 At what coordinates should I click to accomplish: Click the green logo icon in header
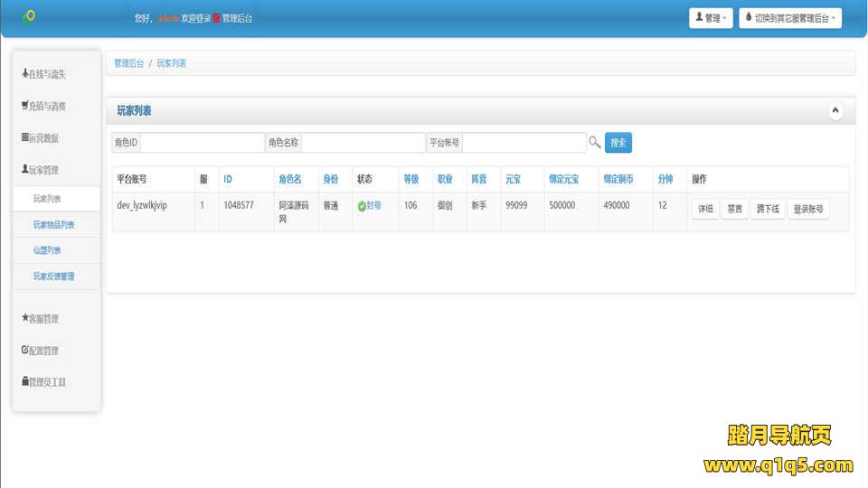coord(30,17)
